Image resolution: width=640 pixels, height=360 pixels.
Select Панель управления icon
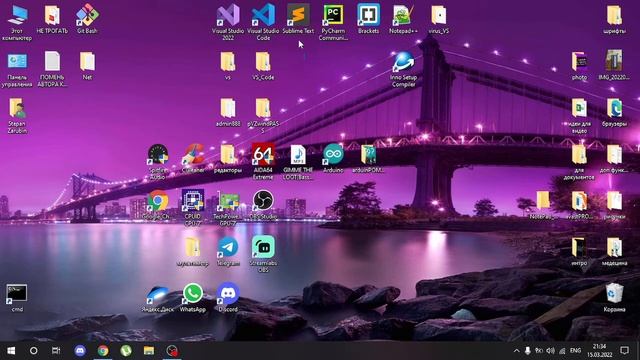coord(17,62)
